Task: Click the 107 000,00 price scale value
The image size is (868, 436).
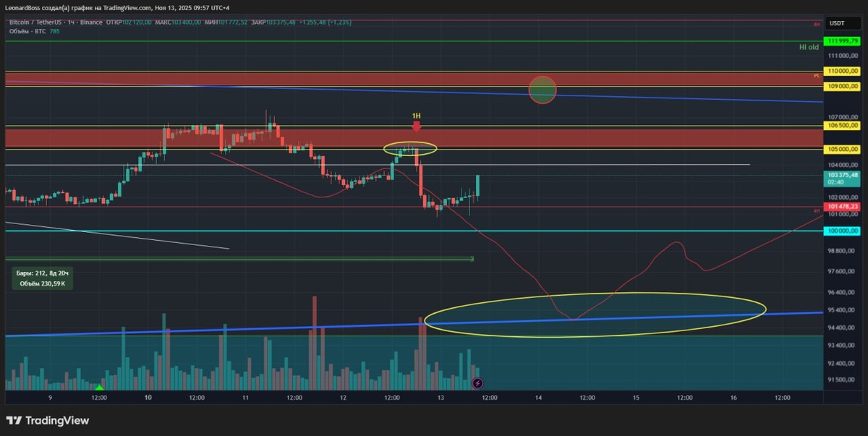Action: (x=843, y=117)
